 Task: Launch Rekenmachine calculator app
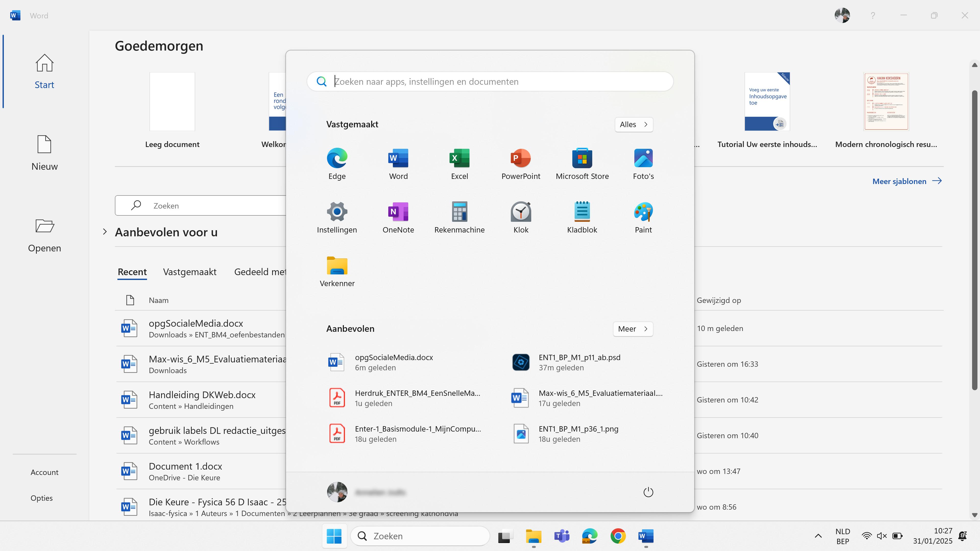click(x=459, y=217)
